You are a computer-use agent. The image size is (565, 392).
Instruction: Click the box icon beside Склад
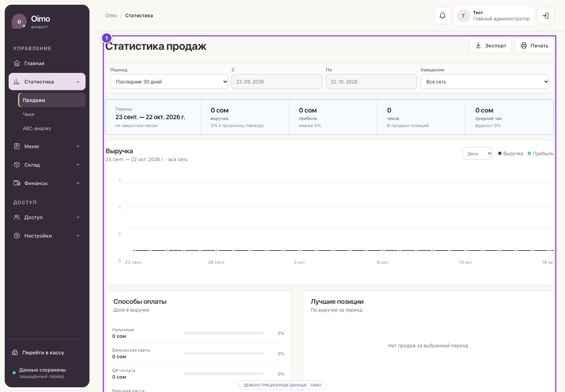(17, 165)
